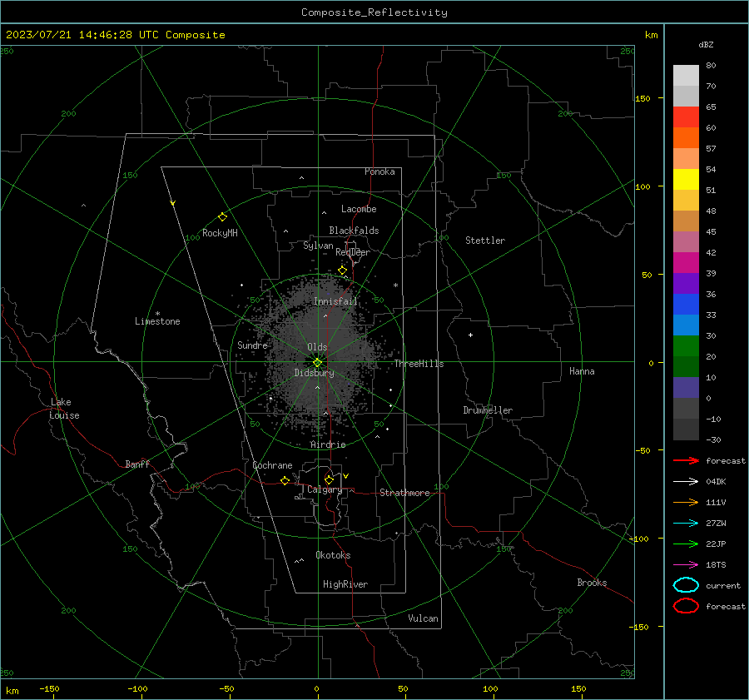Click the ThreeHills city label

pyautogui.click(x=419, y=364)
